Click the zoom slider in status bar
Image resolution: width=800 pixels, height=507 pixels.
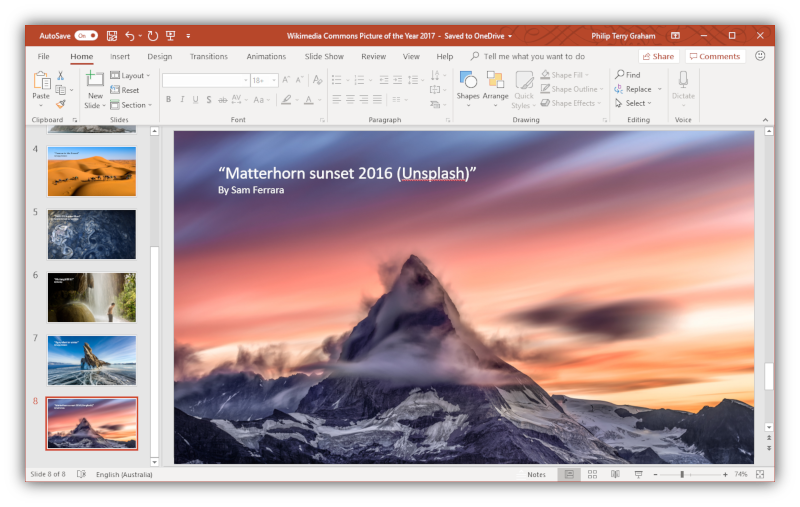(x=682, y=474)
